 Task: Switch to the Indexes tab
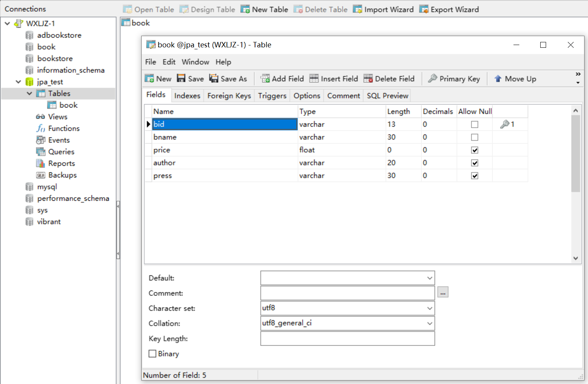[187, 96]
